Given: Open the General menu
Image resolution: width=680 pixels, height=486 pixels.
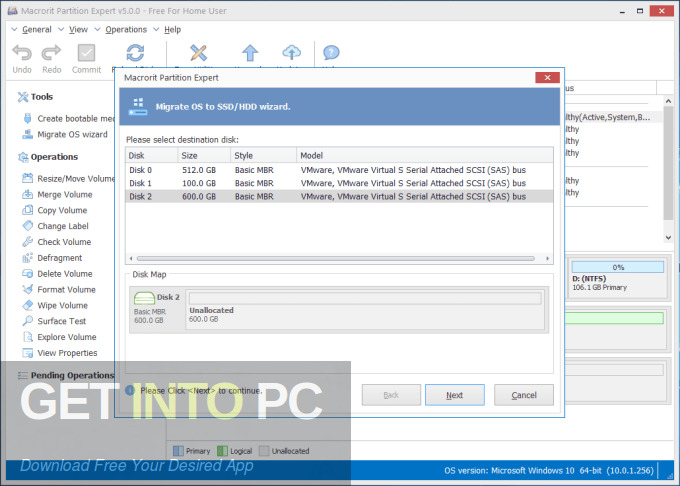Looking at the screenshot, I should pos(37,29).
